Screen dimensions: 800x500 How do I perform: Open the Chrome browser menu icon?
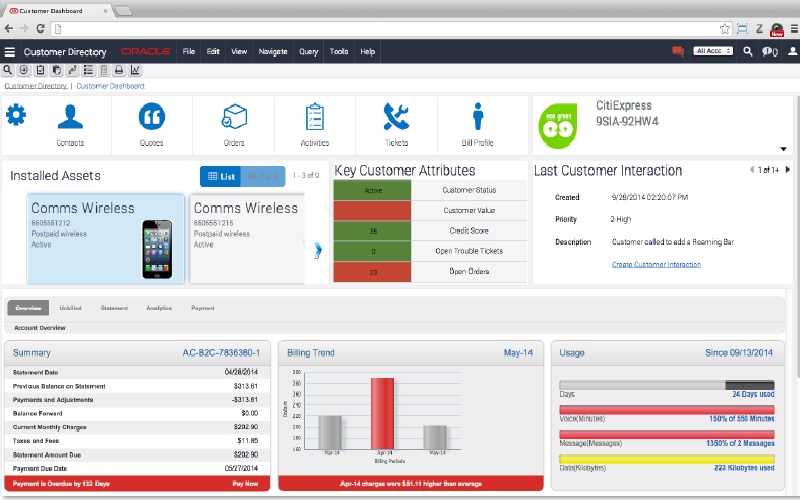pyautogui.click(x=794, y=29)
